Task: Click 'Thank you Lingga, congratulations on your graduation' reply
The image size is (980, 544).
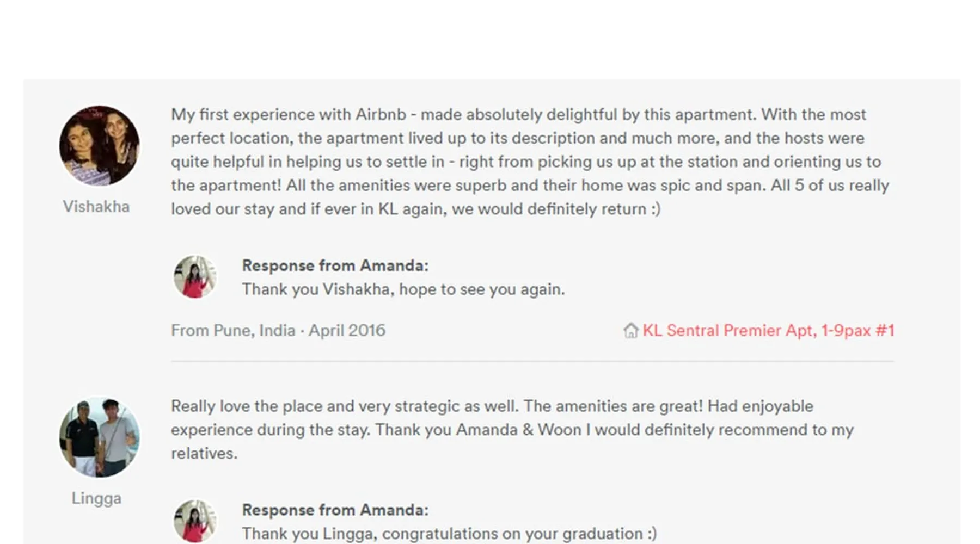Action: [449, 534]
